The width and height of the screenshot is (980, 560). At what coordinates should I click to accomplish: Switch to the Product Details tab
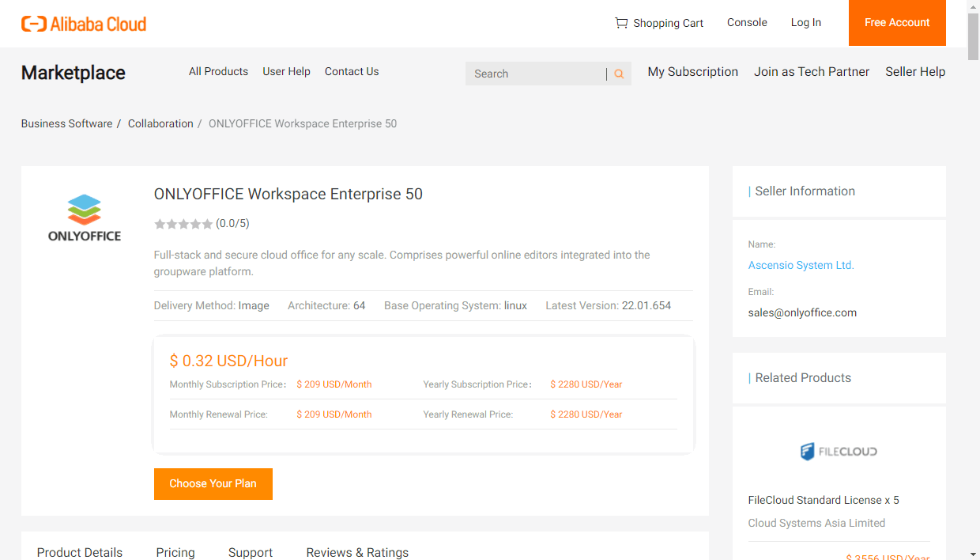click(80, 552)
